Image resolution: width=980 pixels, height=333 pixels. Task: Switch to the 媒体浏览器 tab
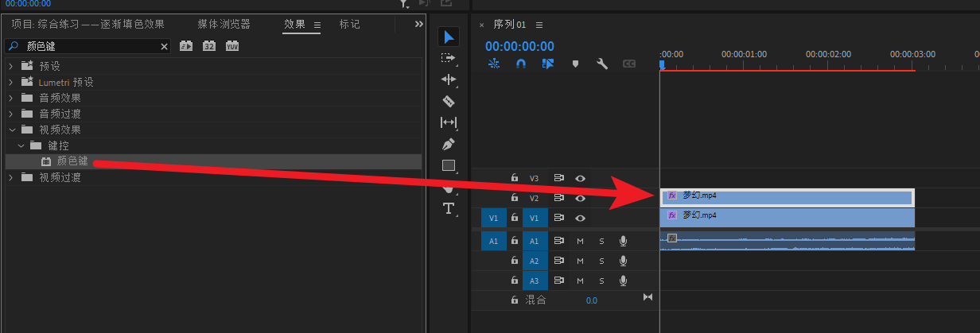(224, 25)
